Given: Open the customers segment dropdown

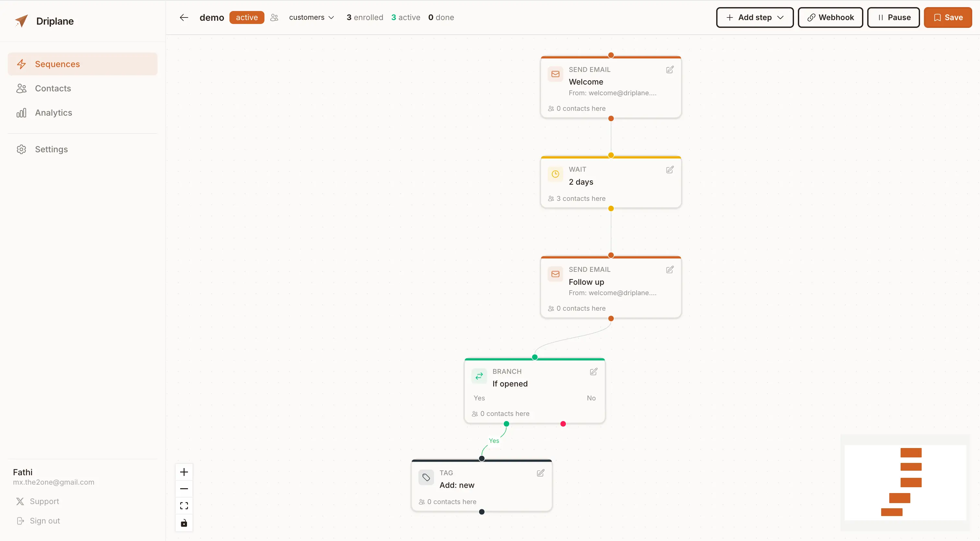Looking at the screenshot, I should [311, 17].
